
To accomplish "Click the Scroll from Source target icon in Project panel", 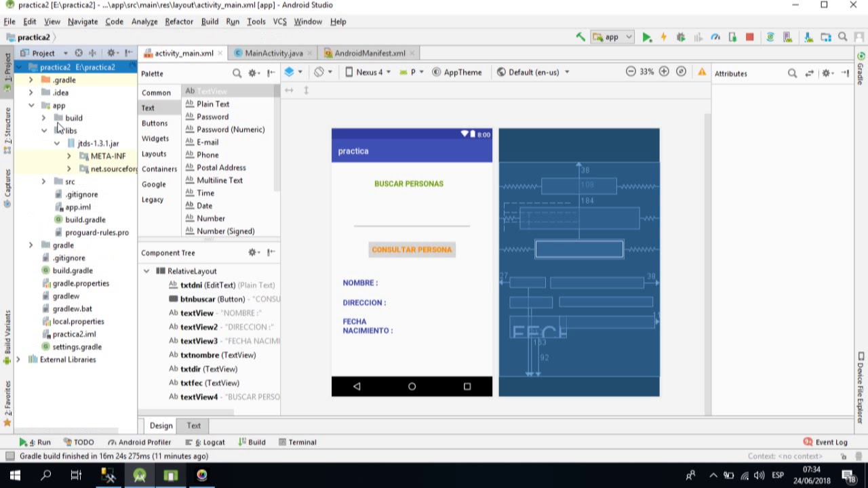I will (79, 53).
